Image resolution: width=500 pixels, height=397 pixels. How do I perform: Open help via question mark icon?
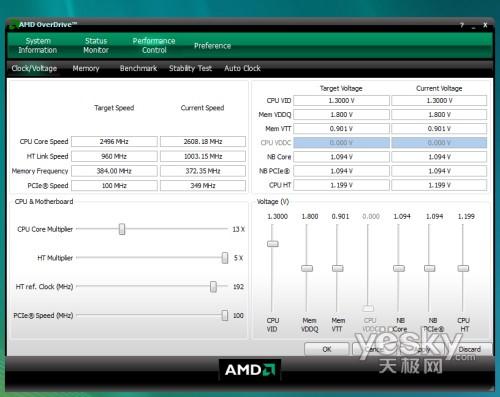(462, 25)
